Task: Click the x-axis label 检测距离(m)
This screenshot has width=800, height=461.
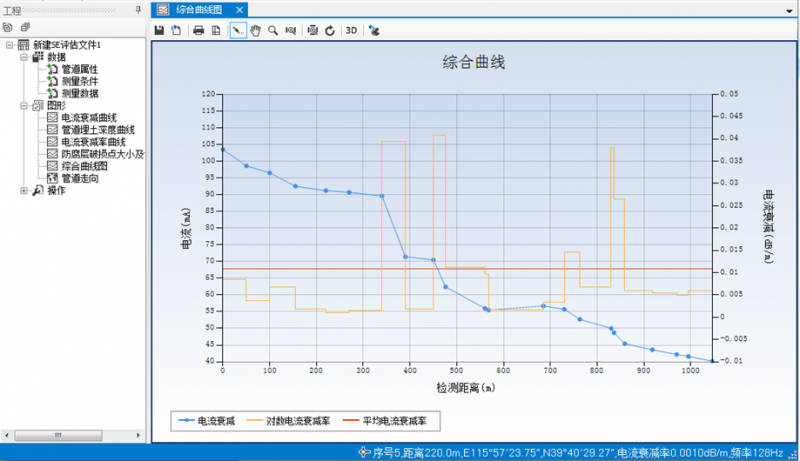Action: pyautogui.click(x=465, y=388)
